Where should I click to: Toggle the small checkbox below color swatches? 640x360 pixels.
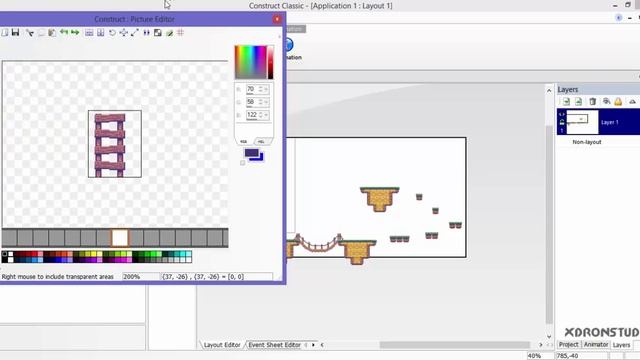242,163
